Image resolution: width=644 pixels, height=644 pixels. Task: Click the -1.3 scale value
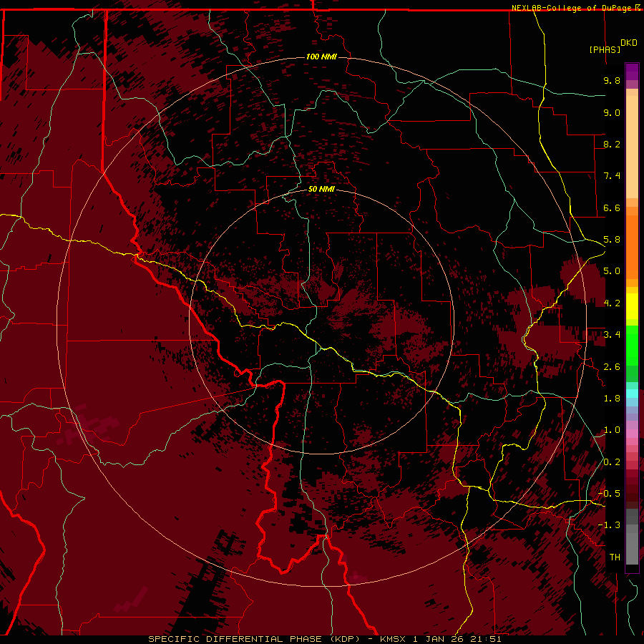point(610,525)
